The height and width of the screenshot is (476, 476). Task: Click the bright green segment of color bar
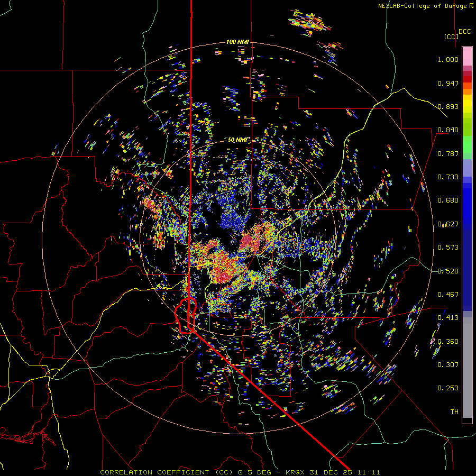point(467,144)
